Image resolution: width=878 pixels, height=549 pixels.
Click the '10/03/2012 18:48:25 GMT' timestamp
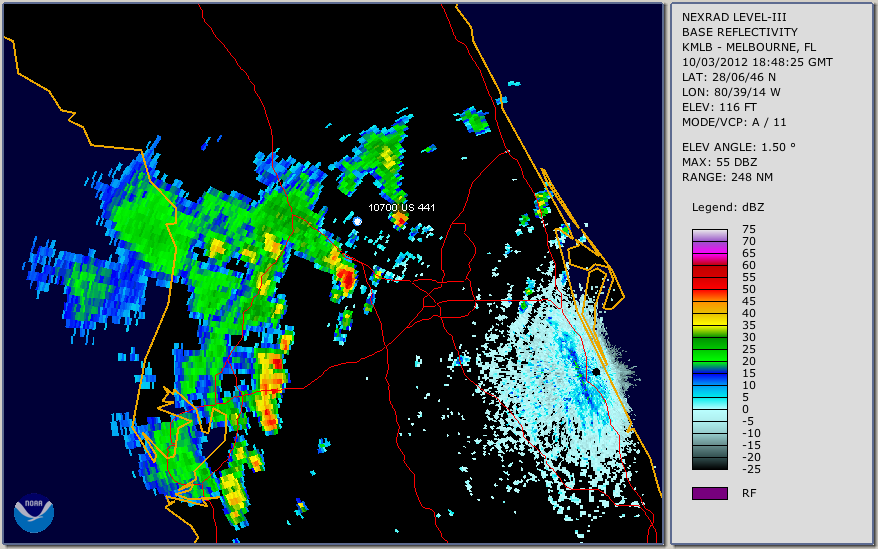757,62
